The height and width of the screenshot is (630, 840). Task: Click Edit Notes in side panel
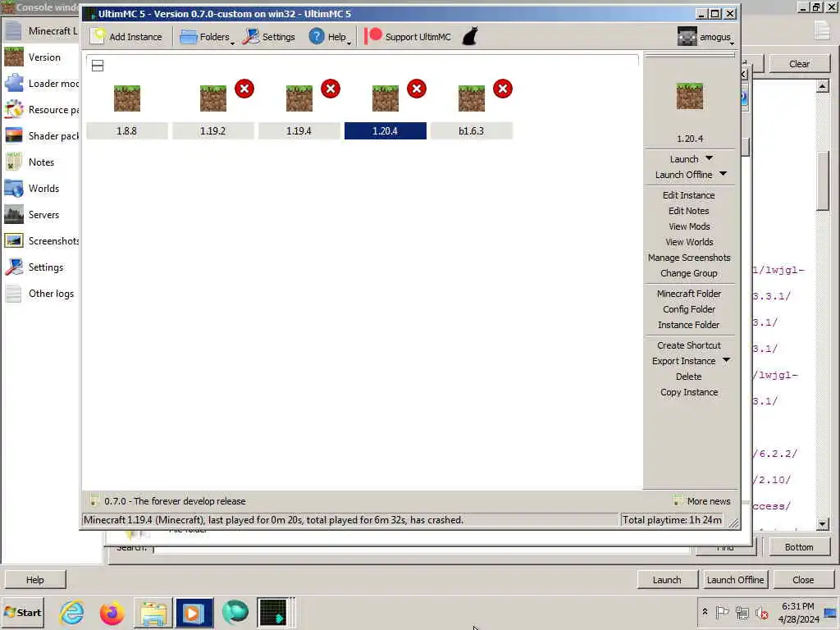(689, 211)
